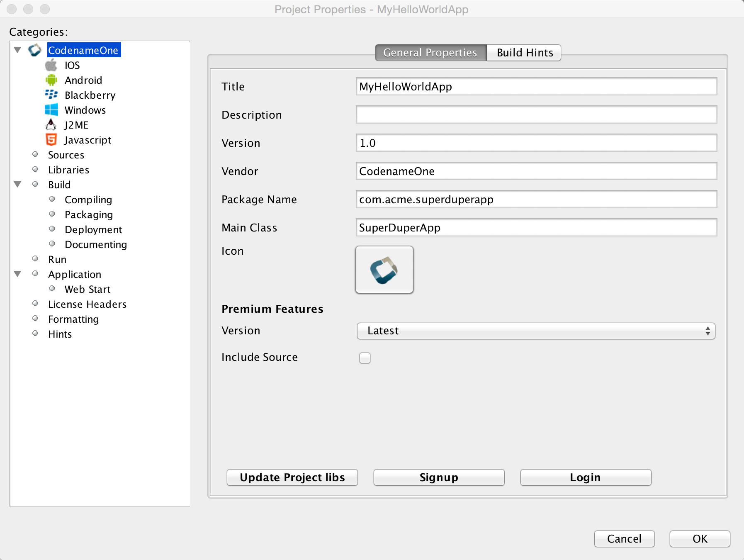
Task: Click the CodenameOne logo icon in tree
Action: click(x=35, y=50)
